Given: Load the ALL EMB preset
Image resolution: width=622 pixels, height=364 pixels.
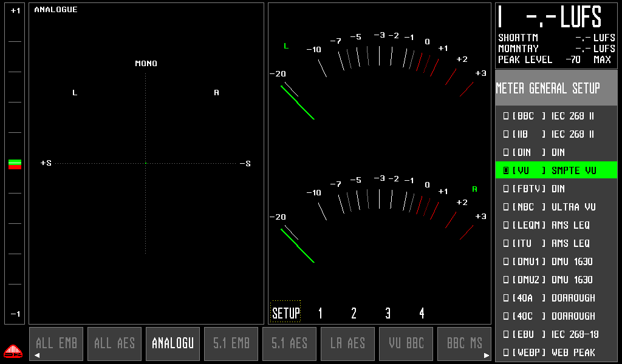Looking at the screenshot, I should 56,343.
